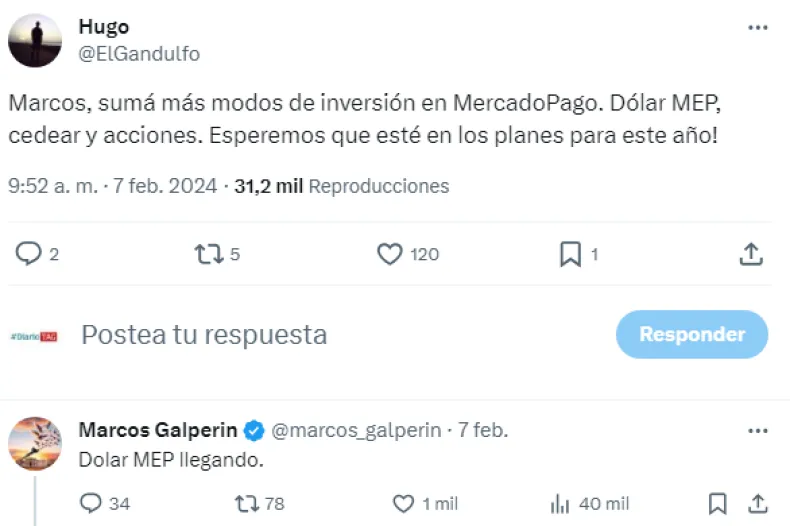The width and height of the screenshot is (790, 526).
Task: Open more options on Marcos Galperin's reply
Action: 758,431
